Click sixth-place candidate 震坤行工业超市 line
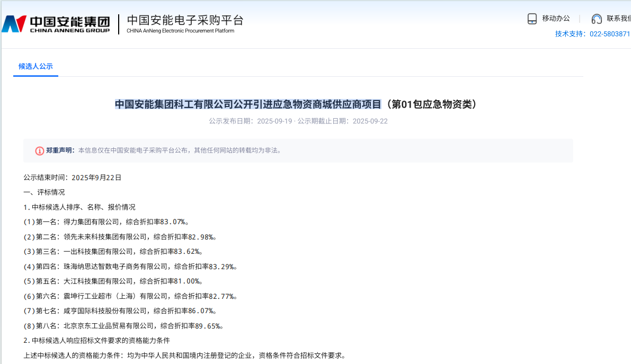The height and width of the screenshot is (364, 631). 129,296
